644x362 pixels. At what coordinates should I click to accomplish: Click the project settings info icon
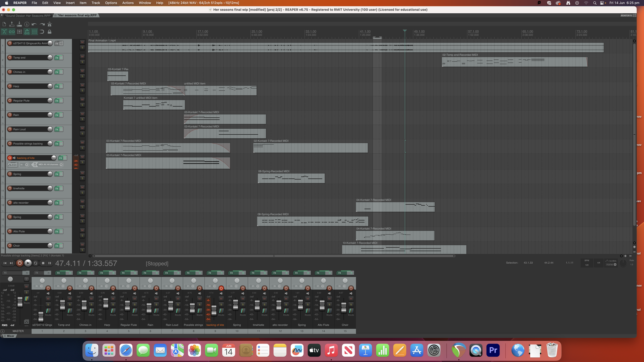27,24
